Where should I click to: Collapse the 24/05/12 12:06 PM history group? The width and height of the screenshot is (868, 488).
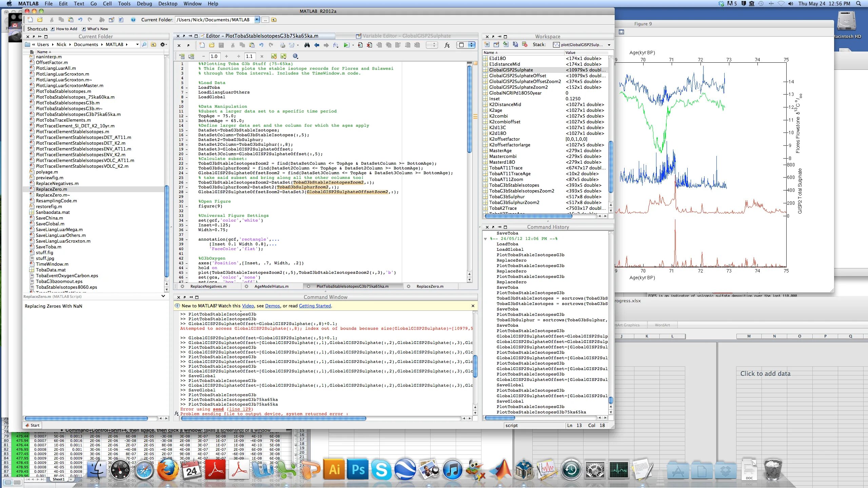pyautogui.click(x=486, y=239)
